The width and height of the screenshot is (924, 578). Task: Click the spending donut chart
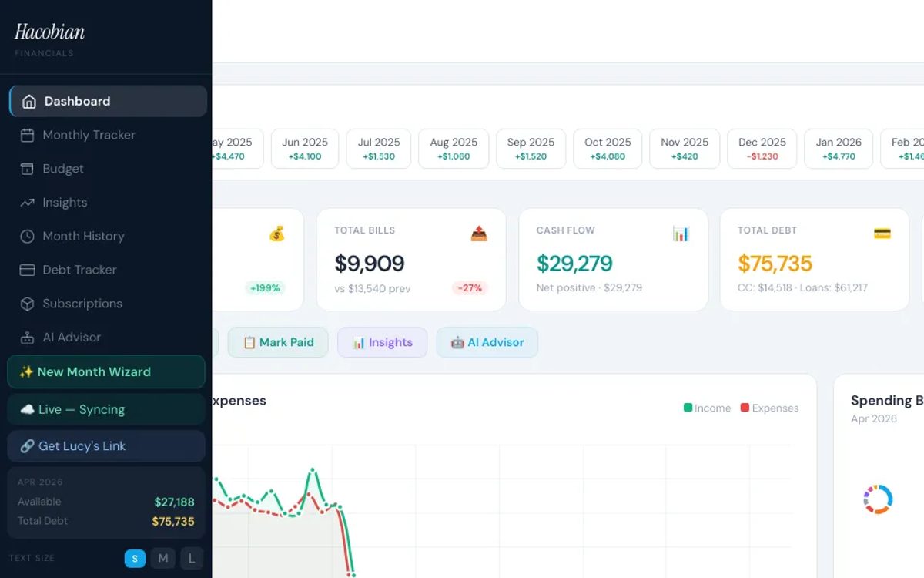878,499
